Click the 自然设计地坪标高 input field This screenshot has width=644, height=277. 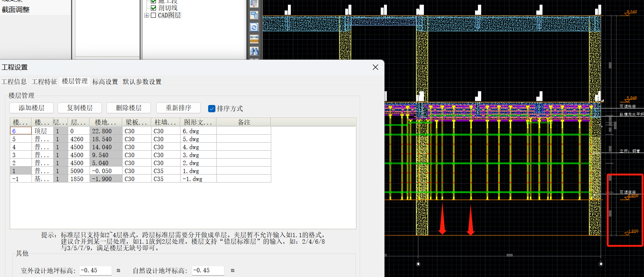(208, 270)
